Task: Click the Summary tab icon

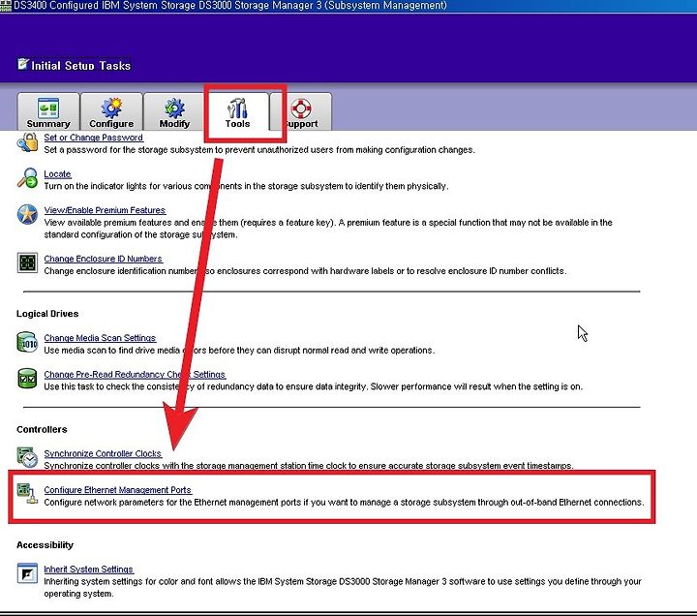Action: tap(48, 108)
